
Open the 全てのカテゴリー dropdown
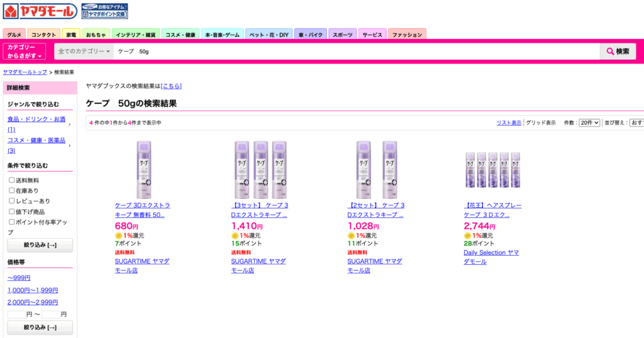(x=84, y=52)
